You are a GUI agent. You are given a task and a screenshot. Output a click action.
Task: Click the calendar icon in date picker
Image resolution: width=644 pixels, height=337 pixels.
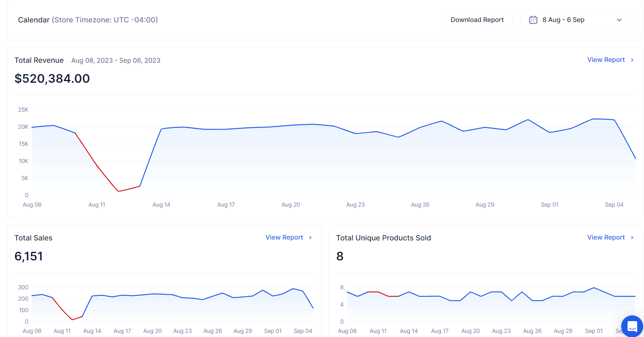pos(533,20)
